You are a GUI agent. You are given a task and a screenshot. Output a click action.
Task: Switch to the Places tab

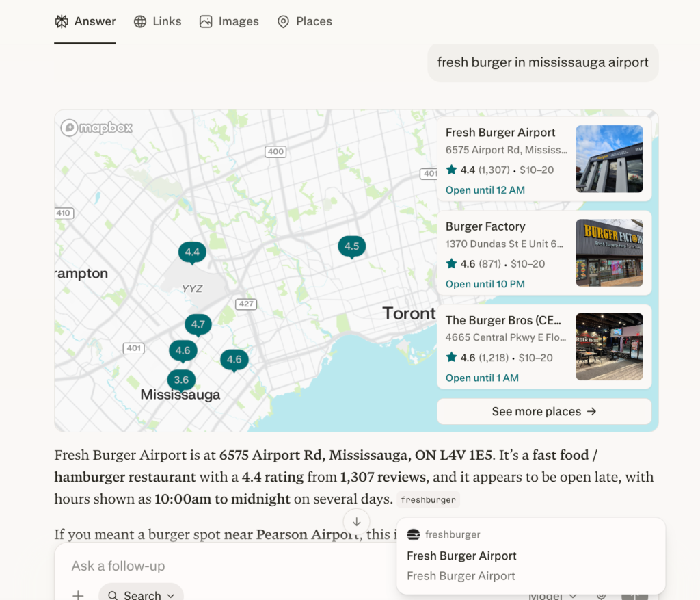(x=305, y=21)
